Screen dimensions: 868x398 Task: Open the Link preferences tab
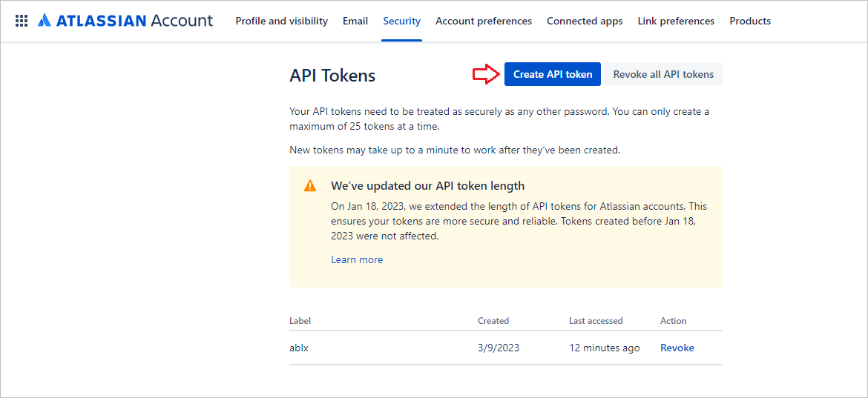click(676, 21)
